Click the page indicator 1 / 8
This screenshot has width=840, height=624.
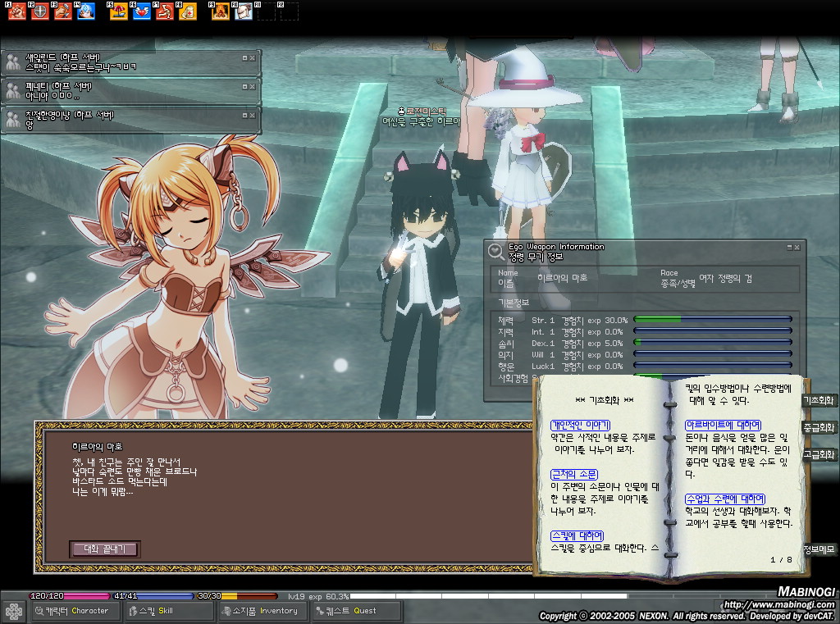pos(781,560)
